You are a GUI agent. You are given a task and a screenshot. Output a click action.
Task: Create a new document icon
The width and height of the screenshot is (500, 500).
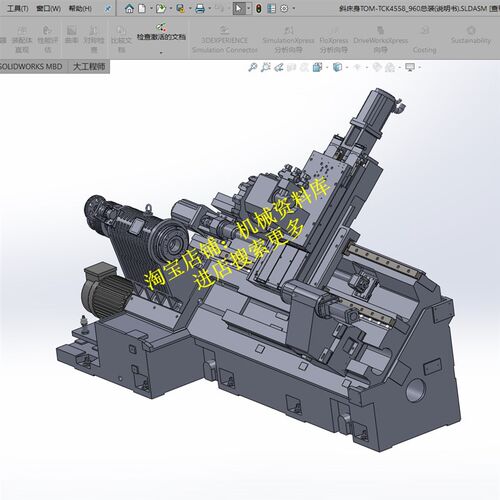click(142, 9)
